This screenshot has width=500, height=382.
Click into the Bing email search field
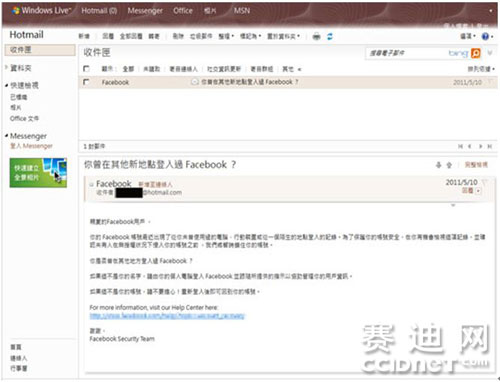(407, 53)
